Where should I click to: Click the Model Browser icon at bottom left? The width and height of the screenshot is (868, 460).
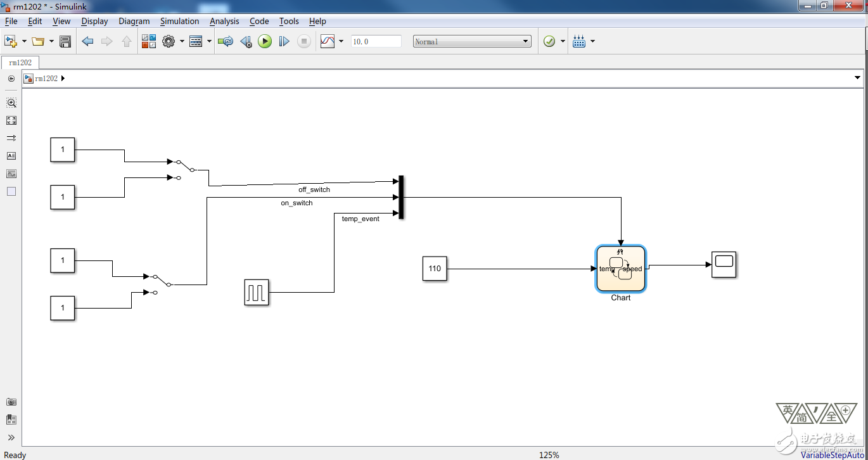click(11, 419)
